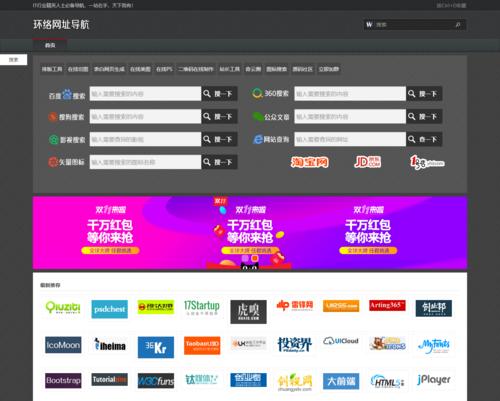This screenshot has height=401, width=500.
Task: Open the UICloud logo
Action: (x=341, y=341)
